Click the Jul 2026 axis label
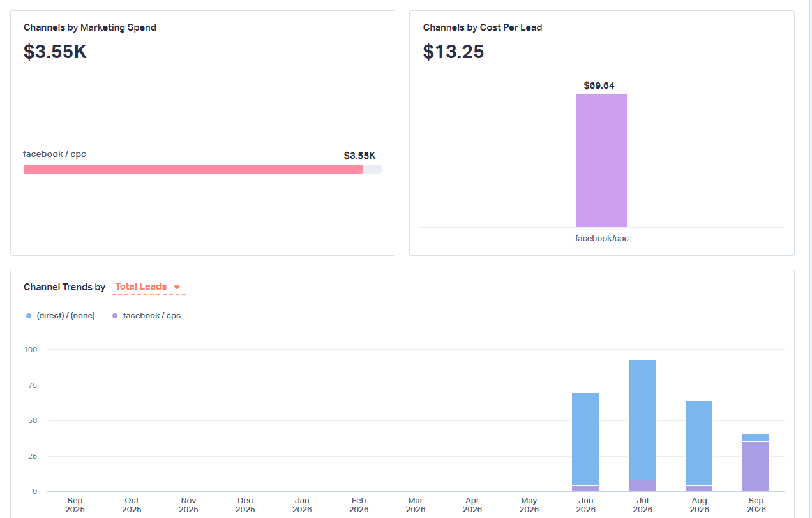This screenshot has height=518, width=812. coord(643,505)
